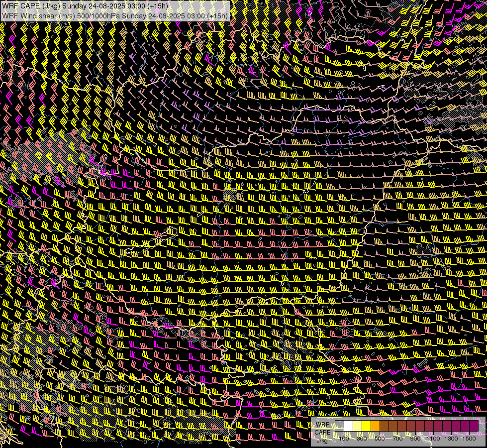Click the "500" label on the legend
Image resolution: width=487 pixels, height=448 pixels.
(380, 439)
